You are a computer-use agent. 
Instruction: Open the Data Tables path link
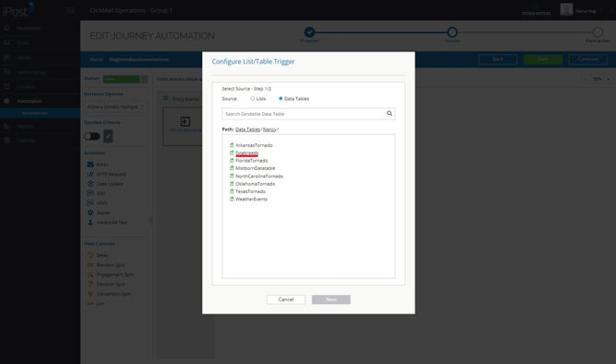tap(247, 130)
